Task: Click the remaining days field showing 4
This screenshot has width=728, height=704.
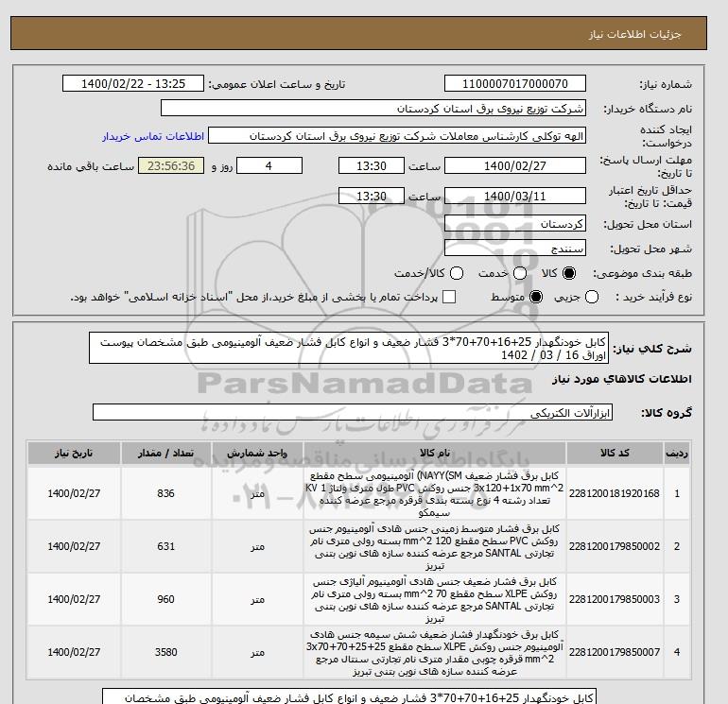Action: point(269,165)
